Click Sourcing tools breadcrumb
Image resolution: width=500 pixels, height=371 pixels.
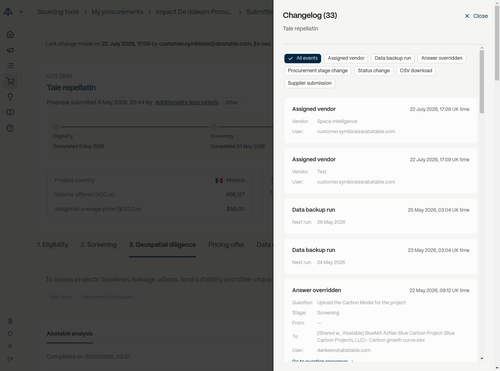[x=58, y=12]
